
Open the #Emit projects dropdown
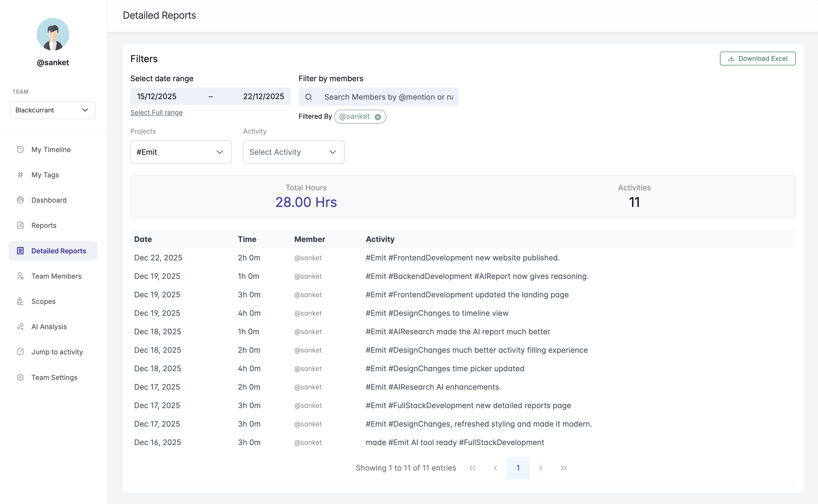click(x=181, y=152)
